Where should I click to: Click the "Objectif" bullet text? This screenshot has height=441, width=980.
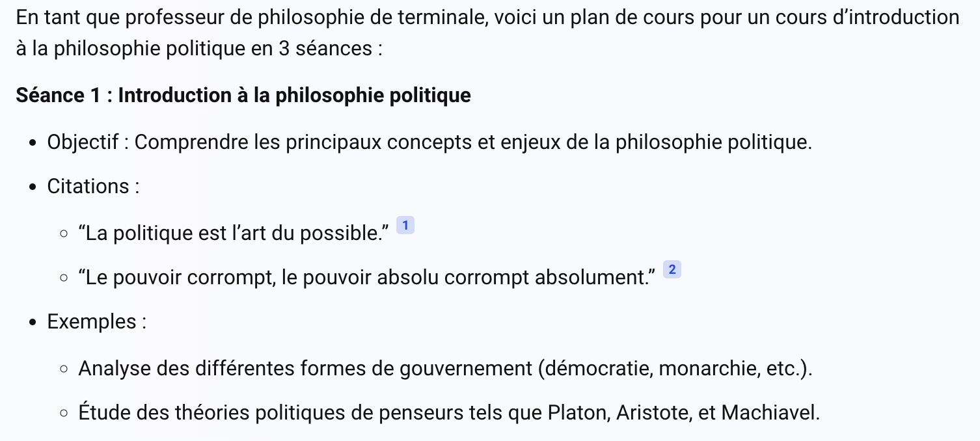[429, 142]
